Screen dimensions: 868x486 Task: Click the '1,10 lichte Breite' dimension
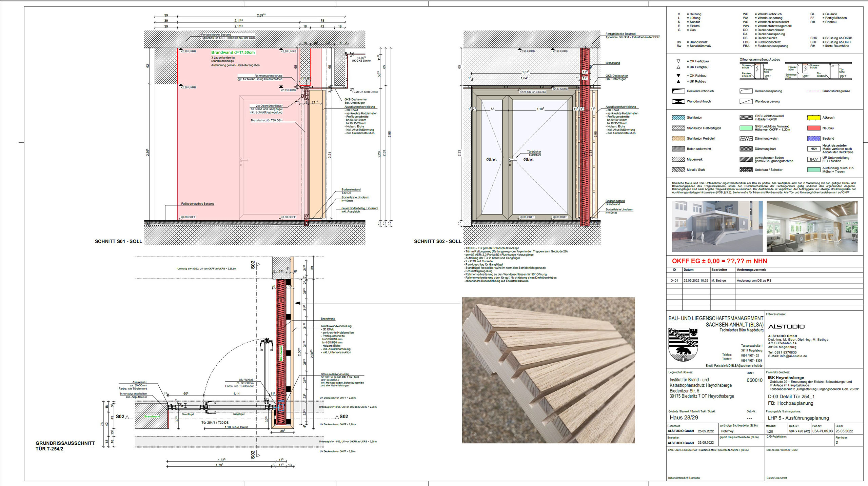(x=236, y=427)
